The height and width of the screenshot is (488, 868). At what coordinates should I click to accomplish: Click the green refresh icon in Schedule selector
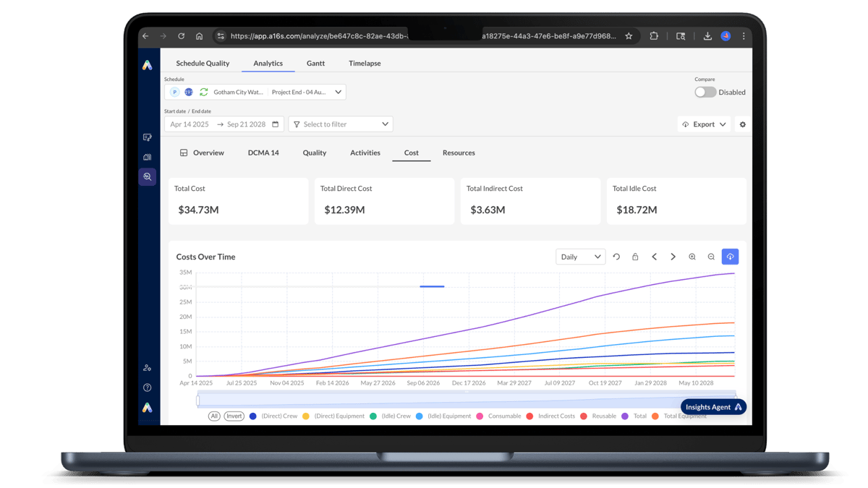pyautogui.click(x=203, y=92)
